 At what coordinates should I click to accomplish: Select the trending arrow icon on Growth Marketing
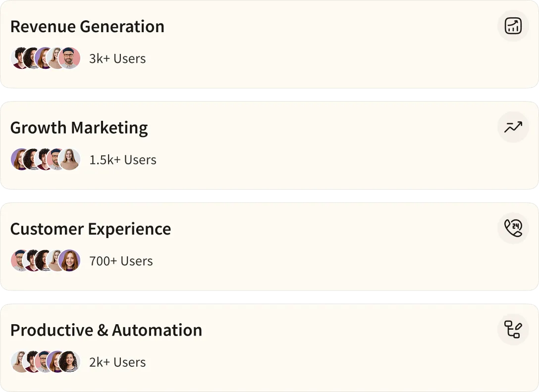tap(513, 127)
